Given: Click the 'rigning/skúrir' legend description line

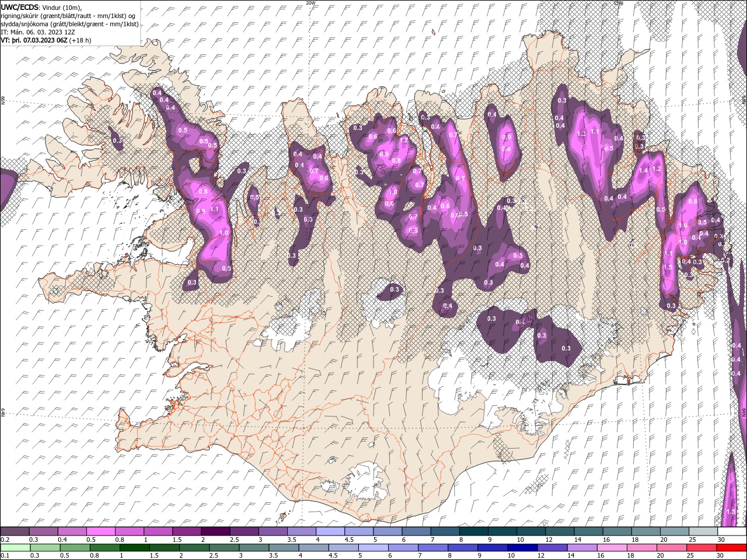Looking at the screenshot, I should click(x=68, y=16).
